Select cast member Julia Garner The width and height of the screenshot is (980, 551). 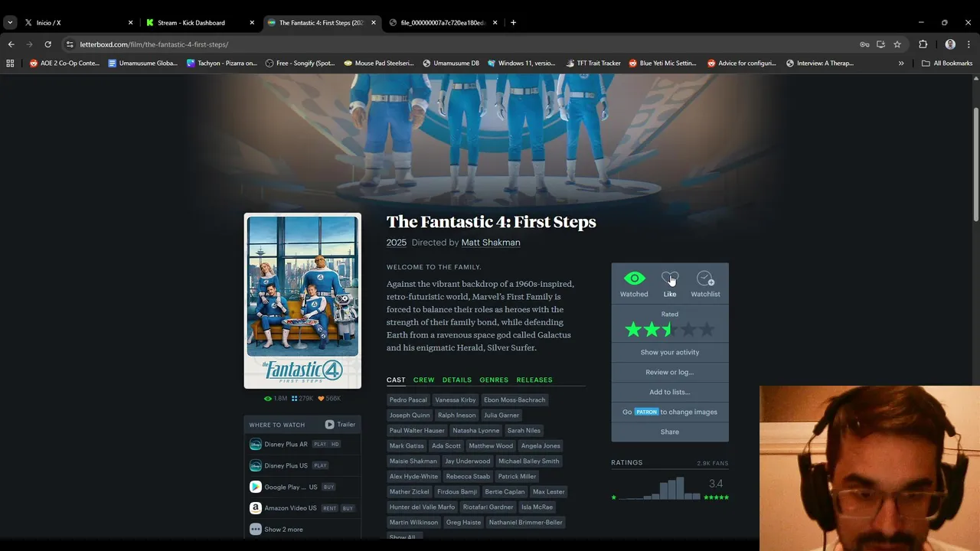pyautogui.click(x=501, y=415)
